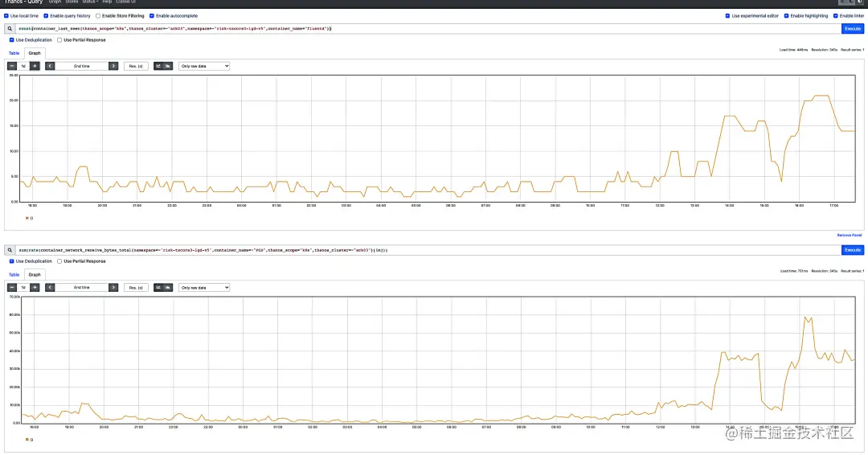Select the Graph tab in the second panel
868x455 pixels.
(35, 275)
